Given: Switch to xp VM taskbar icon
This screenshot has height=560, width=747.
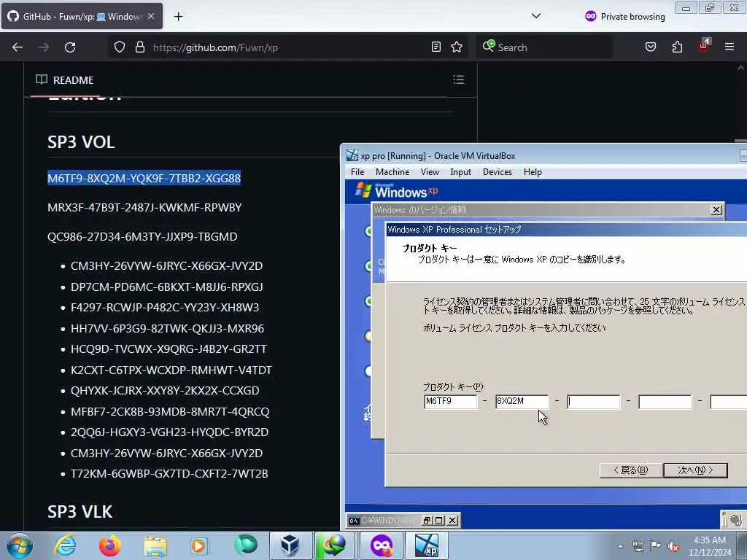Looking at the screenshot, I should [x=426, y=545].
